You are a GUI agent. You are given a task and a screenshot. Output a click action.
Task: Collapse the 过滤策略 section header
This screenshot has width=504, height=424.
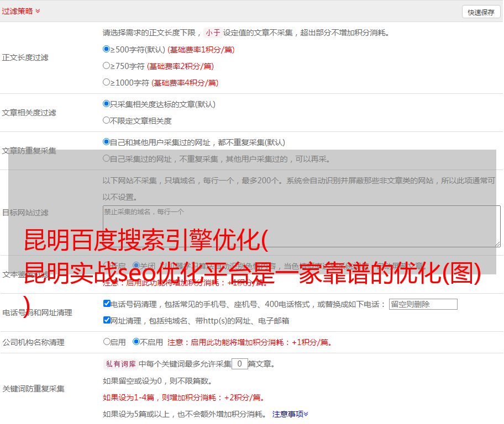21,11
